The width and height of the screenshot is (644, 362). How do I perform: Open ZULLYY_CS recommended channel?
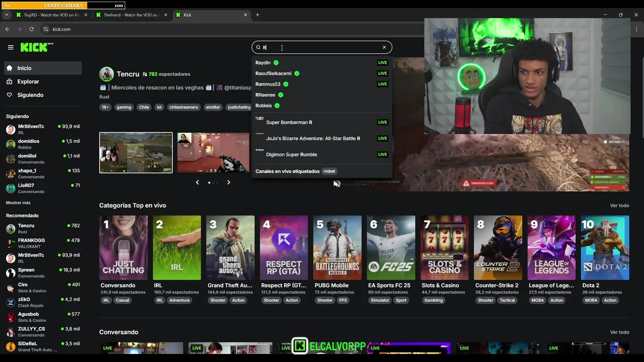43,332
